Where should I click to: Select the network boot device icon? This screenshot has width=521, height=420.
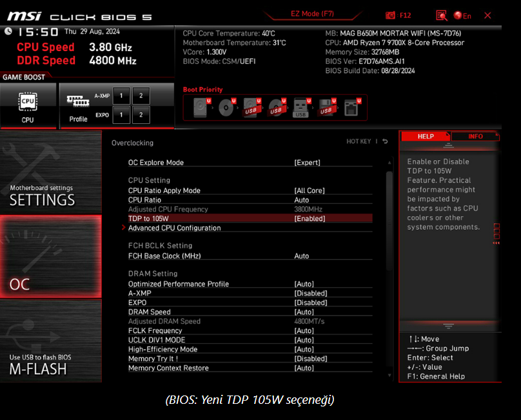[x=352, y=107]
